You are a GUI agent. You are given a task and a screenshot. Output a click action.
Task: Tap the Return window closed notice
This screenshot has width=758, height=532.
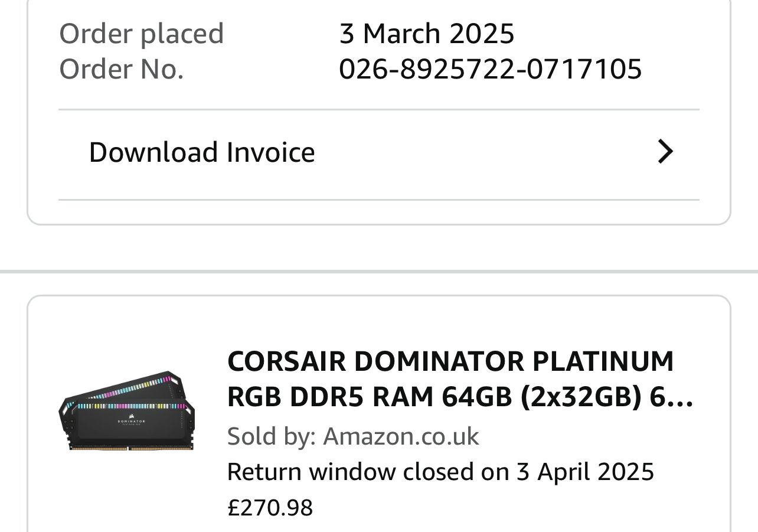(x=440, y=472)
